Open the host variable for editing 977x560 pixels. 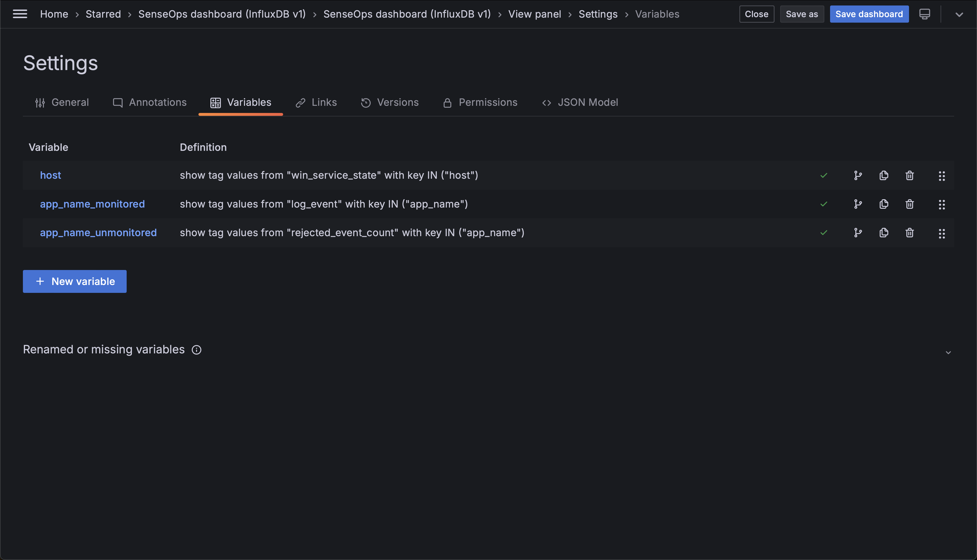50,175
